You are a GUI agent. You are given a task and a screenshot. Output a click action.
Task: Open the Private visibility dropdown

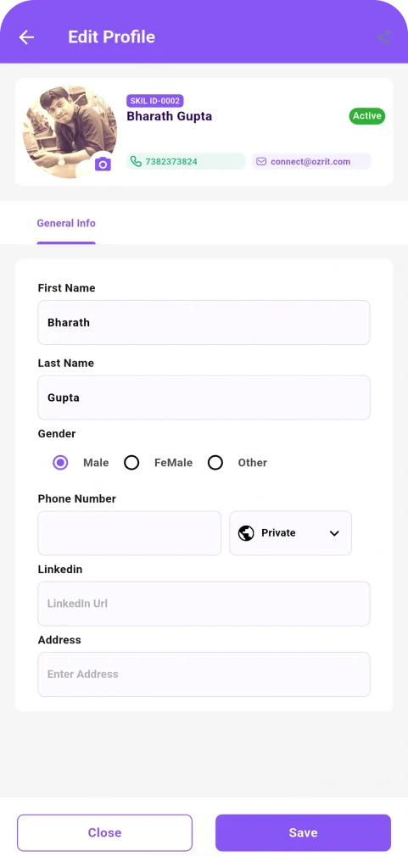(x=291, y=533)
